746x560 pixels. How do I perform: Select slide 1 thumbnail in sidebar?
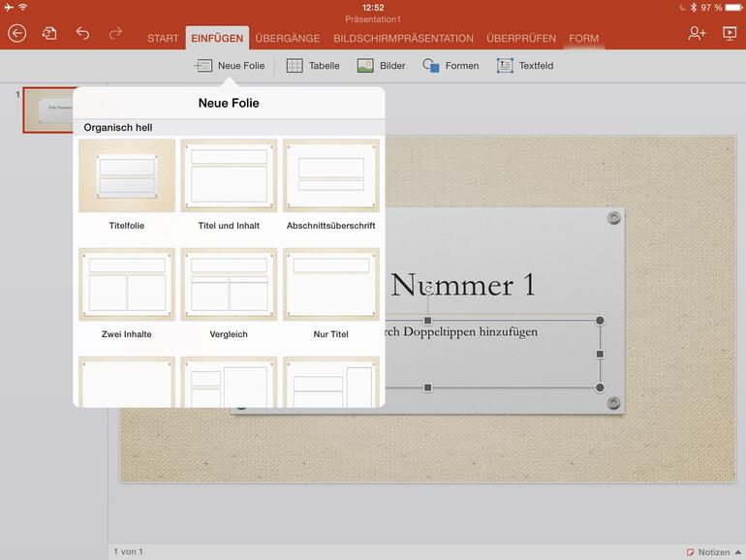48,109
